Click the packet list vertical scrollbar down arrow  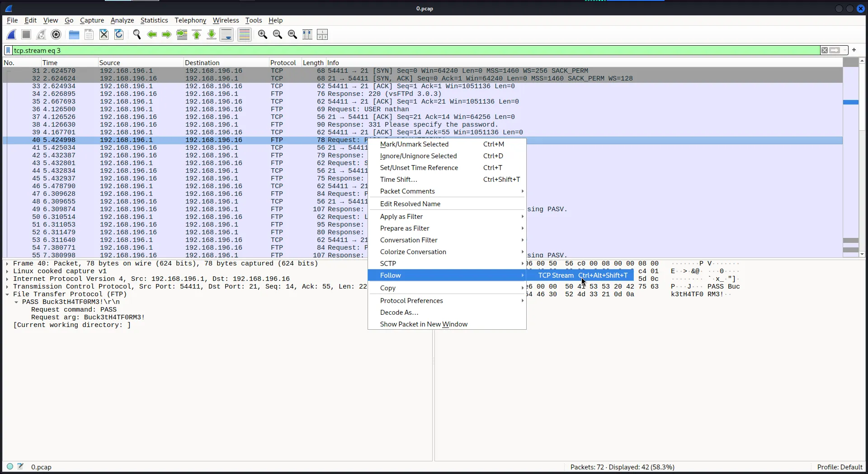pyautogui.click(x=862, y=254)
